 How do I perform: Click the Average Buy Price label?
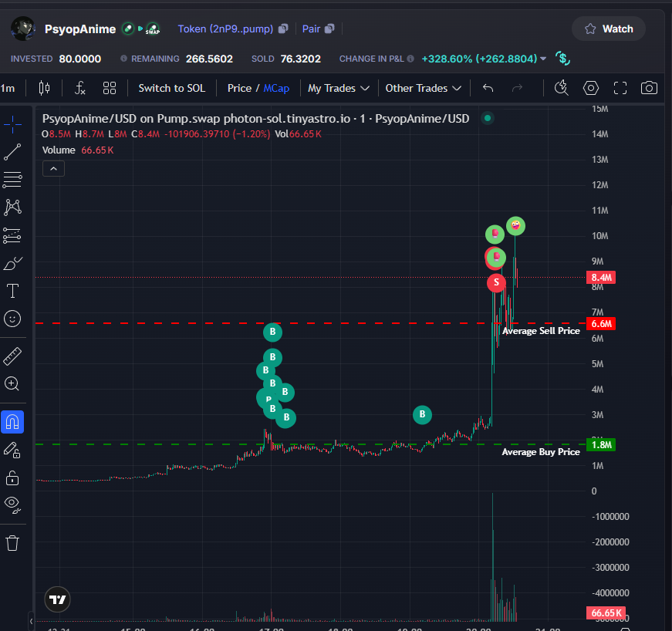point(541,452)
